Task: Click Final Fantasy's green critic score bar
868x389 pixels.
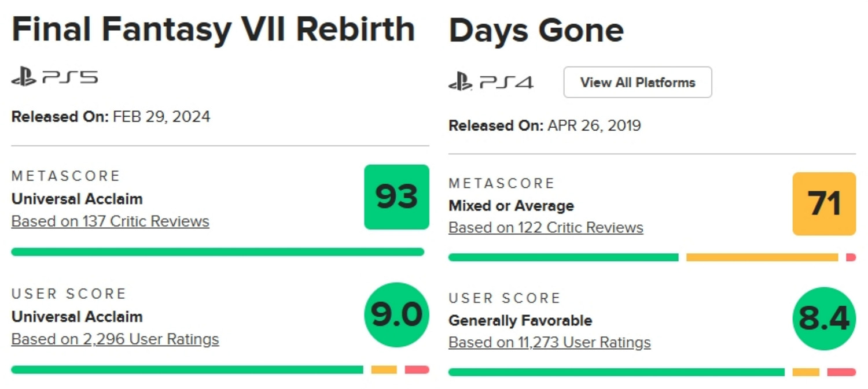Action: (218, 252)
